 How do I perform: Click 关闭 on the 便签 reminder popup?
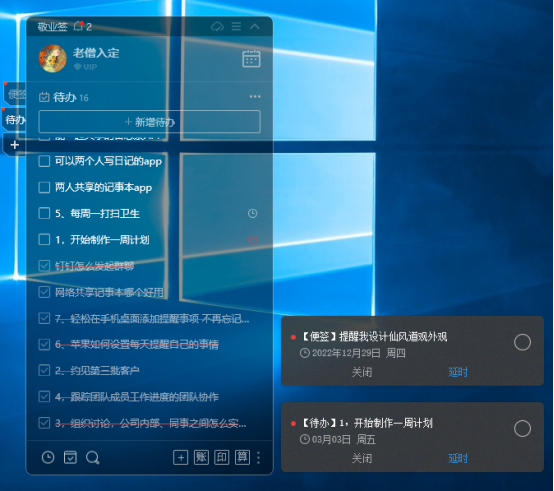click(362, 372)
